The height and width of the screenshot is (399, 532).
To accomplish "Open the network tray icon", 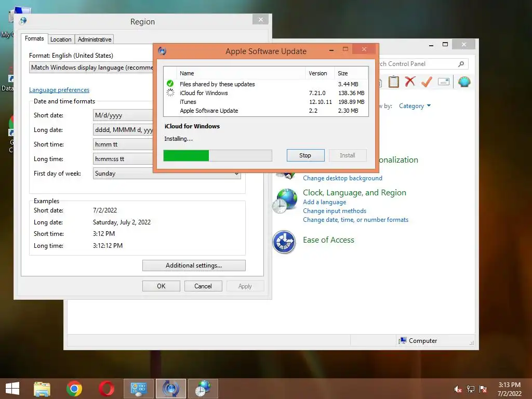I will tap(471, 389).
